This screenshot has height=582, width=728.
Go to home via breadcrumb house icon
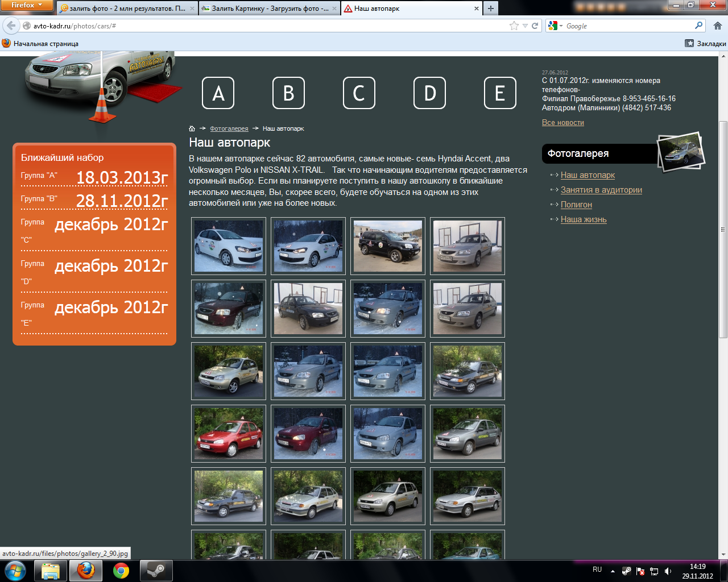[192, 128]
